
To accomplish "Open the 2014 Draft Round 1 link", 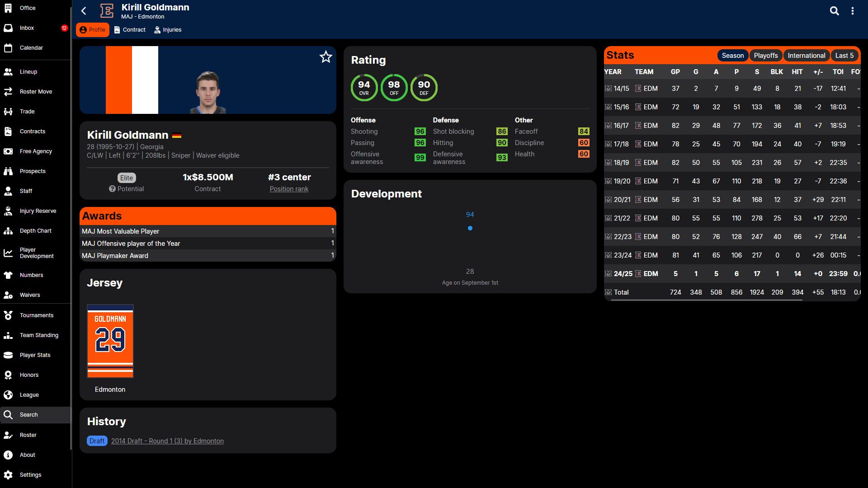I will pyautogui.click(x=167, y=441).
